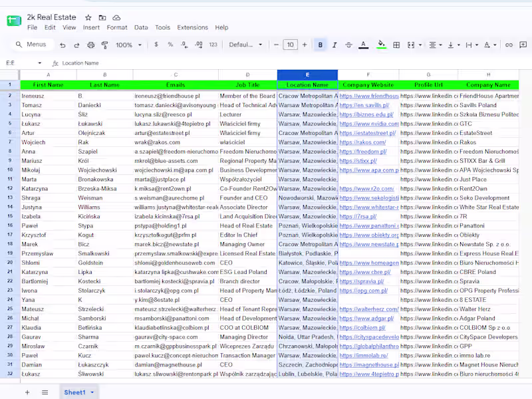Check the cloud save status icon
The image size is (532, 399).
(x=116, y=18)
